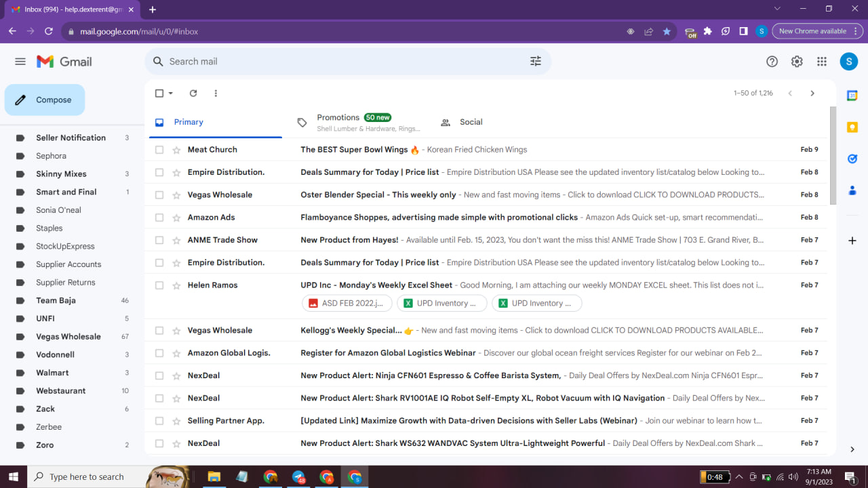This screenshot has height=488, width=868.
Task: Star the ANME Trade Show email
Action: pyautogui.click(x=176, y=240)
